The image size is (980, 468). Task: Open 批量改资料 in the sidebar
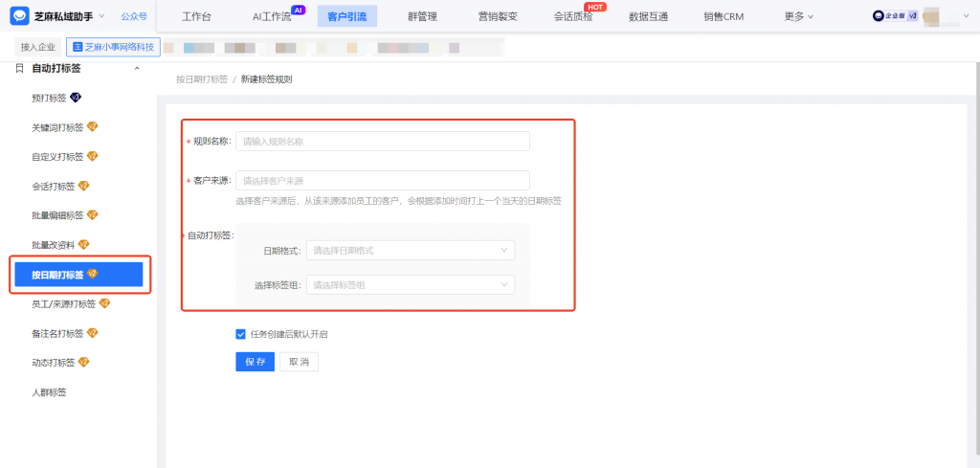(54, 245)
